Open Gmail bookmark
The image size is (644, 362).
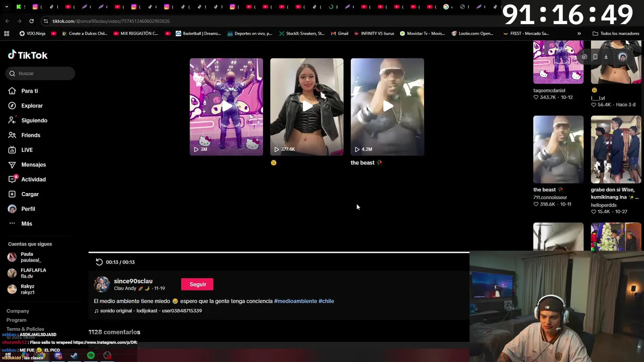[x=340, y=34]
